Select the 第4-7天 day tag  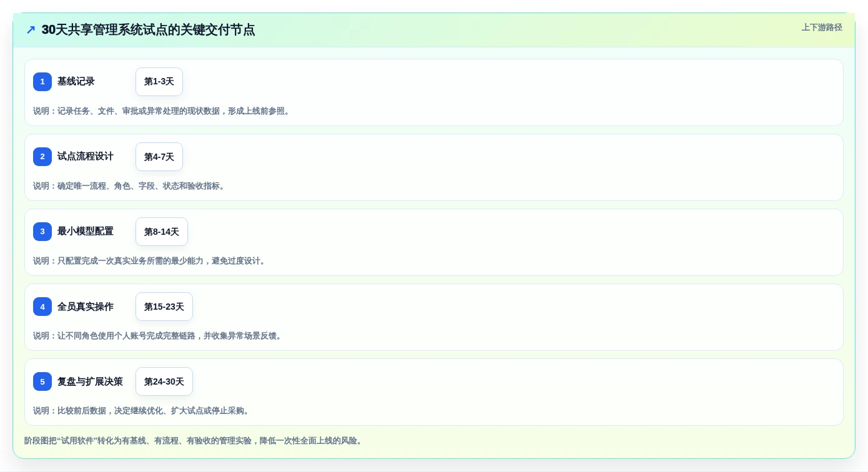click(x=159, y=157)
